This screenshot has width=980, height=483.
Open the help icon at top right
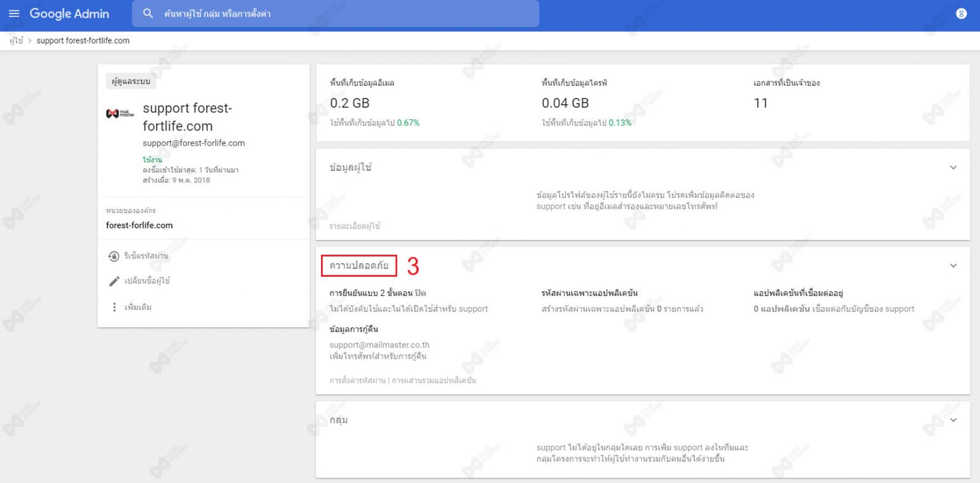tap(961, 13)
